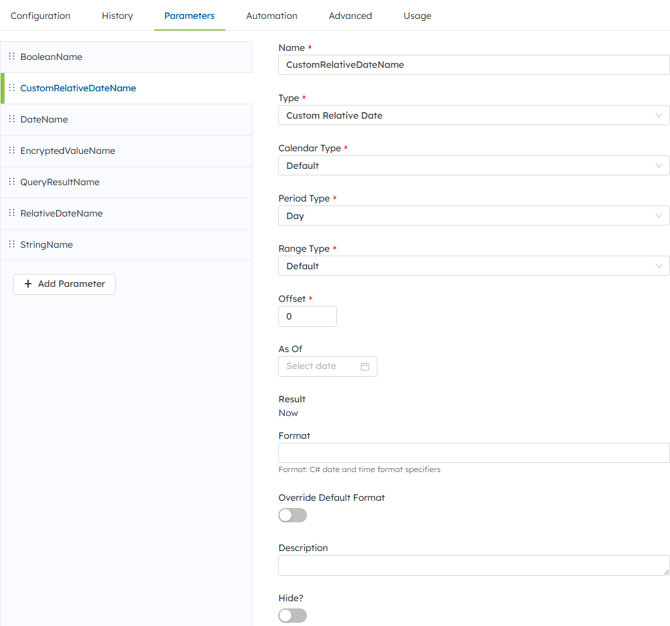Toggle the Hide? switch
The width and height of the screenshot is (670, 626).
click(x=293, y=615)
